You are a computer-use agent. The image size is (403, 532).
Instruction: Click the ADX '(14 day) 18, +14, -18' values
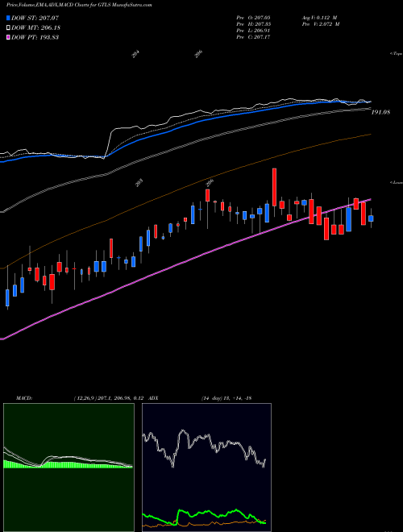click(226, 398)
